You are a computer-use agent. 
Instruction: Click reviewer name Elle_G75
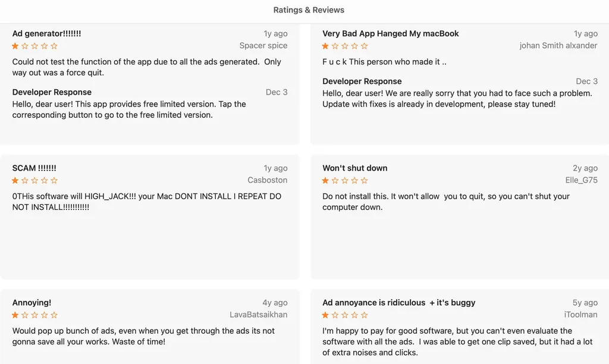(x=581, y=180)
